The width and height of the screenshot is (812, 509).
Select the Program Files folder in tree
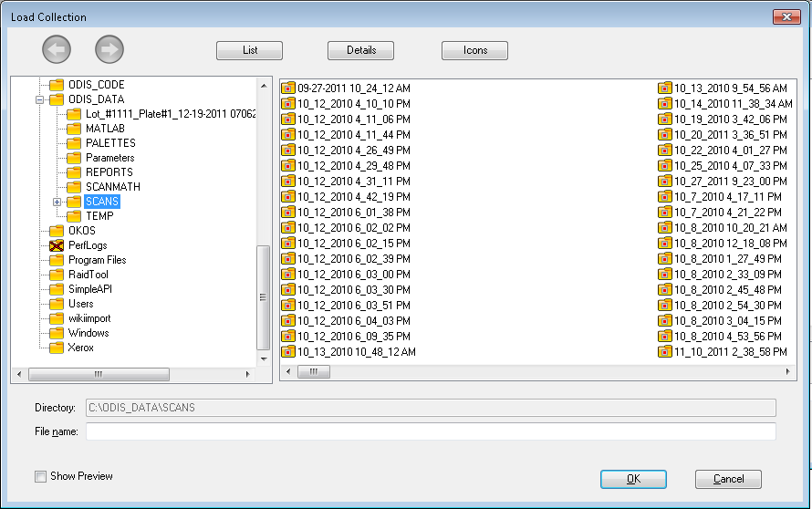tap(97, 260)
